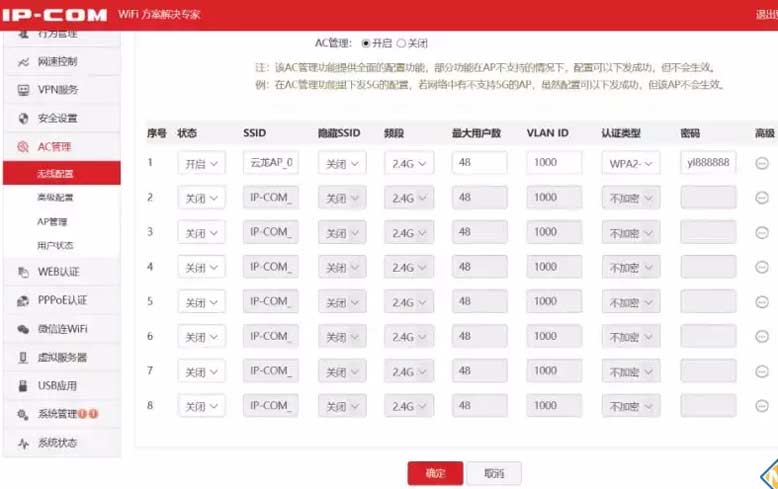Click the AC管理 target icon
Viewport: 778px width, 489px height.
pos(23,147)
